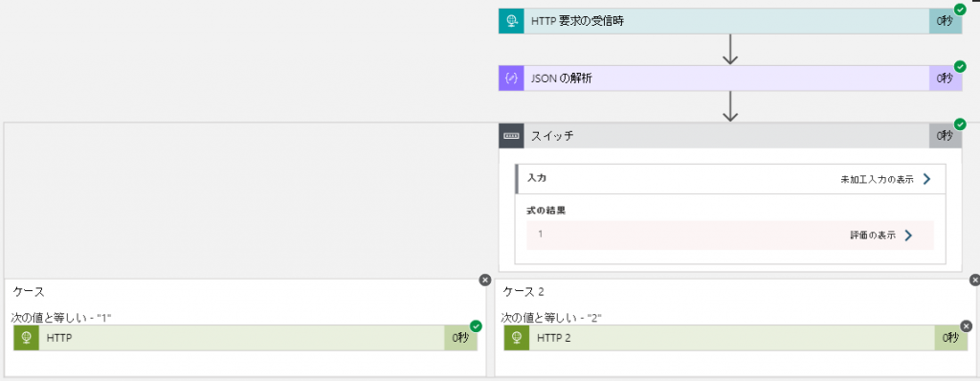Collapse the スイッチ action header
980x381 pixels.
[730, 136]
